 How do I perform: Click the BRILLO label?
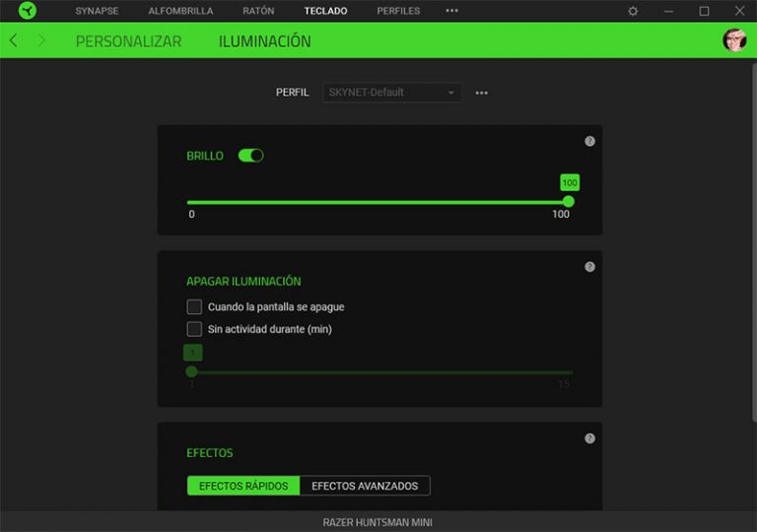point(205,156)
